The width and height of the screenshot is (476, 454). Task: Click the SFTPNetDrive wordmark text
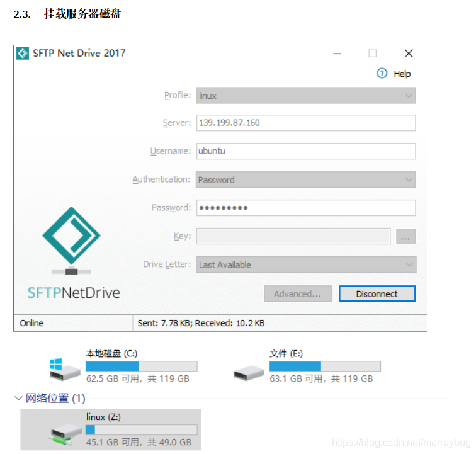(74, 293)
